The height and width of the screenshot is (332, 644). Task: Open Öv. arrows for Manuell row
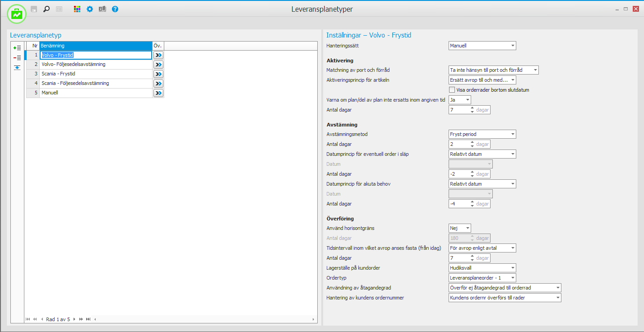[158, 93]
